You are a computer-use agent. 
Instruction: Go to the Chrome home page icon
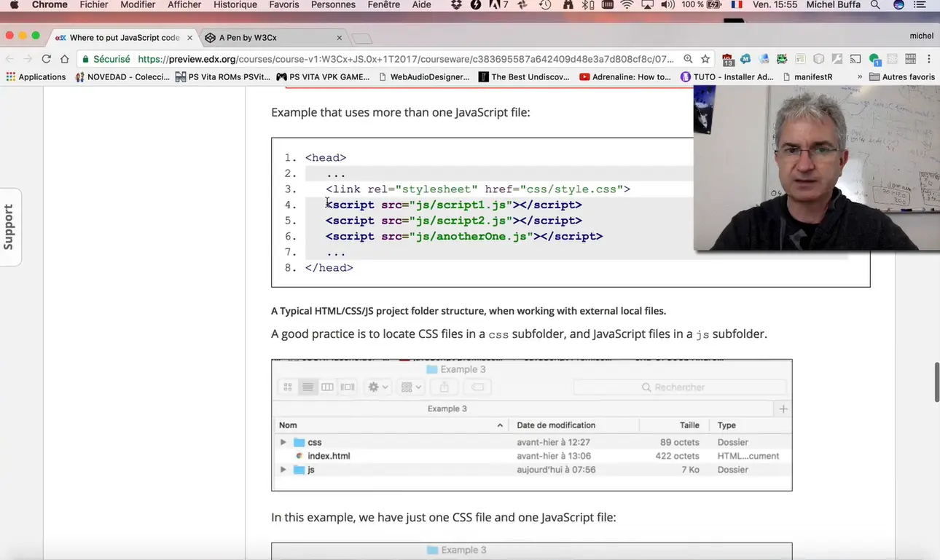[x=65, y=59]
